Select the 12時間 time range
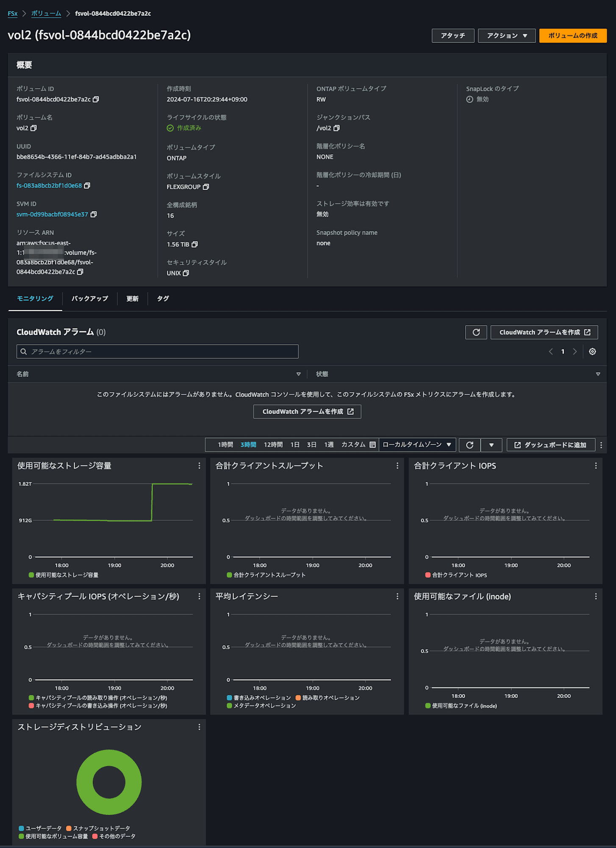 (273, 445)
